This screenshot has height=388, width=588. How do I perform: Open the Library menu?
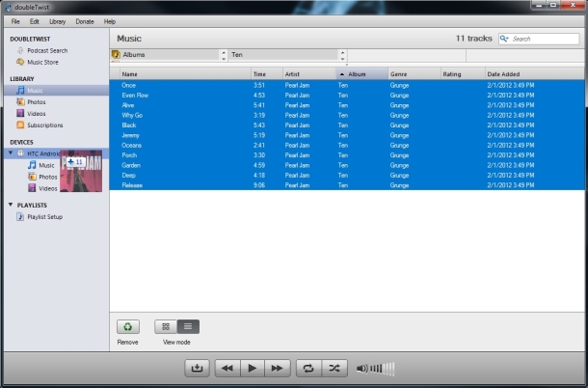[x=58, y=21]
